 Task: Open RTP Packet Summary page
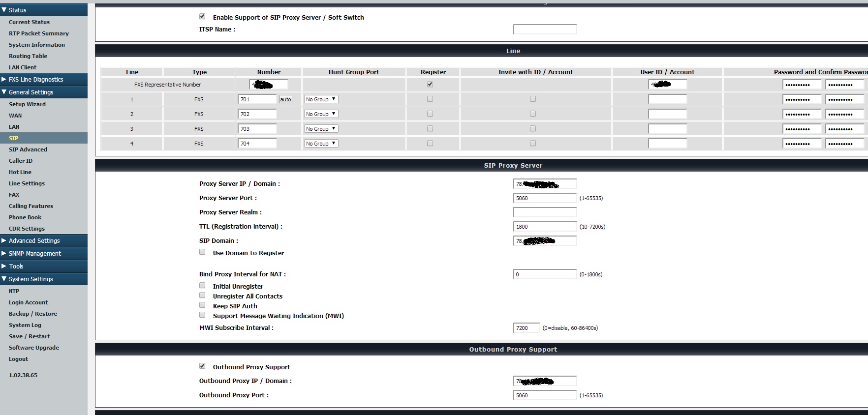38,33
